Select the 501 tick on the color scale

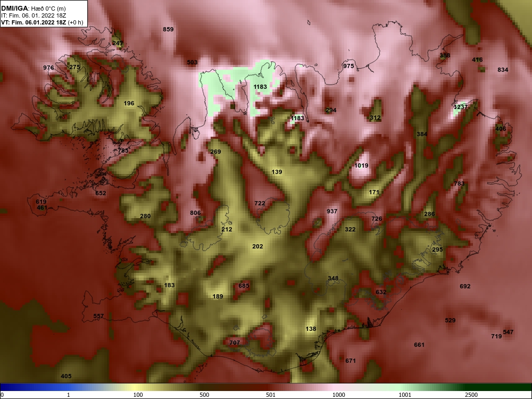pyautogui.click(x=271, y=395)
